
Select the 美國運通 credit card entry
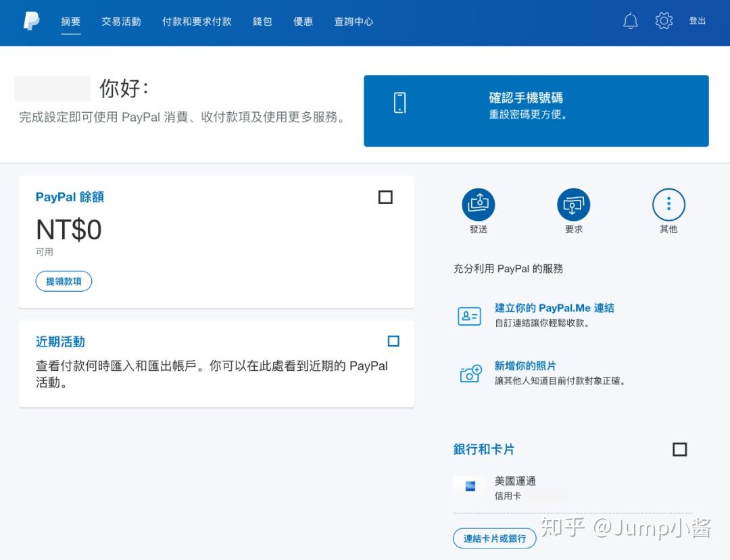point(516,481)
